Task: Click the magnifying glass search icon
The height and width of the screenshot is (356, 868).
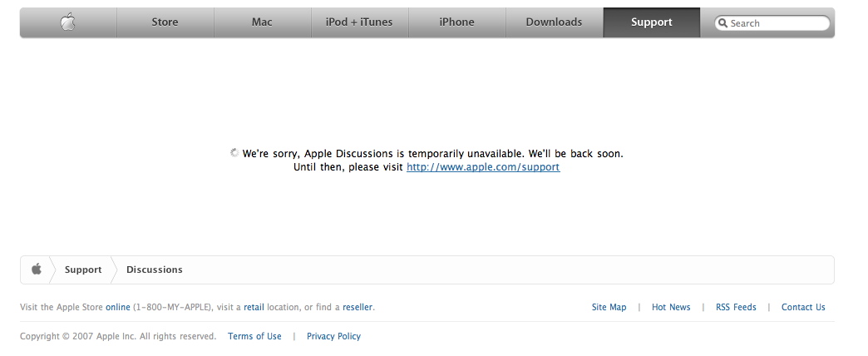Action: (x=723, y=23)
